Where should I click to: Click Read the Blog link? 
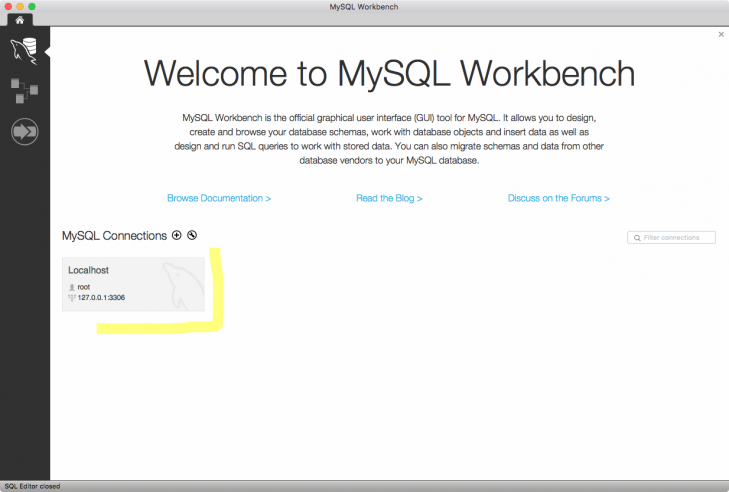point(389,198)
